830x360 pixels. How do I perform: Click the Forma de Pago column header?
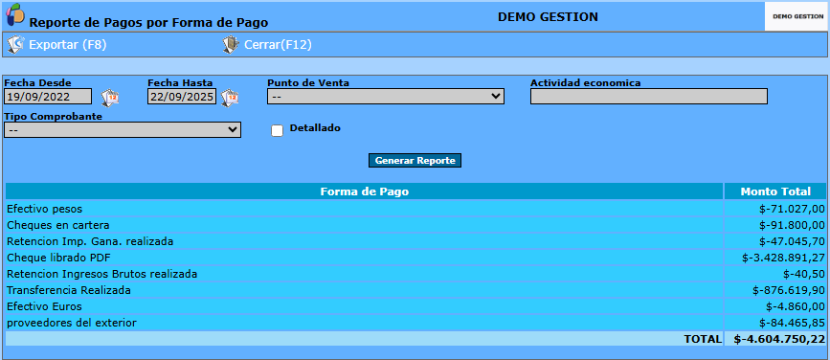pos(364,192)
